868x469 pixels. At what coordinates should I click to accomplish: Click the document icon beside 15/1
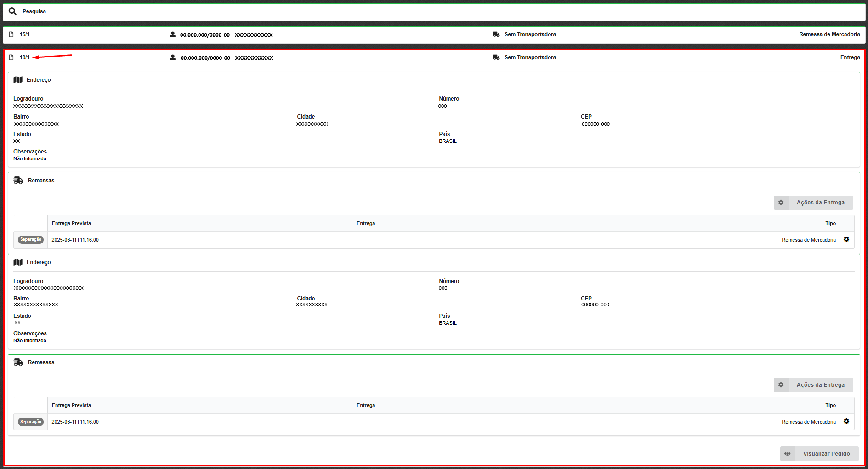click(11, 34)
